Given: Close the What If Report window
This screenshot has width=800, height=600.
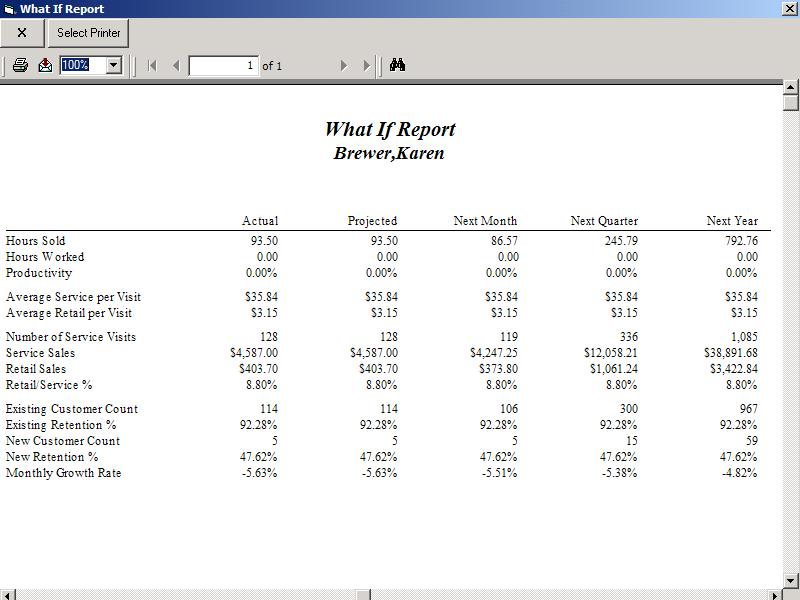Looking at the screenshot, I should (790, 9).
